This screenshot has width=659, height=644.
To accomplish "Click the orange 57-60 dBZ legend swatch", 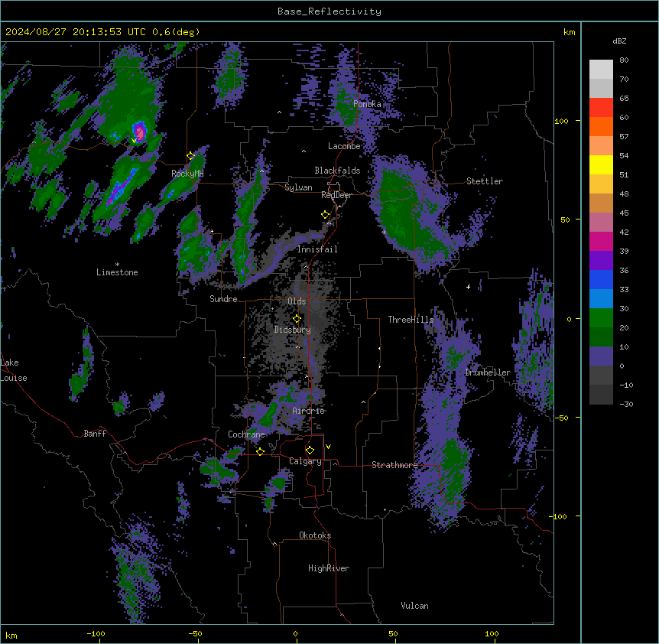I will (601, 126).
